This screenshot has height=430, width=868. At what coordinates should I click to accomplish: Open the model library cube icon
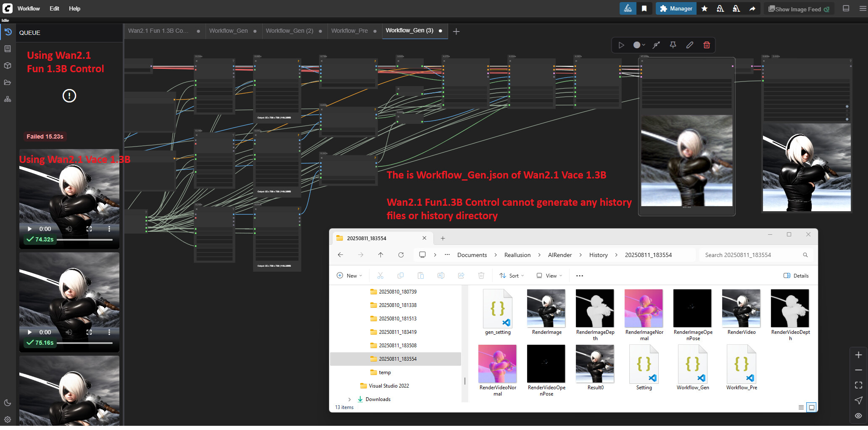8,66
